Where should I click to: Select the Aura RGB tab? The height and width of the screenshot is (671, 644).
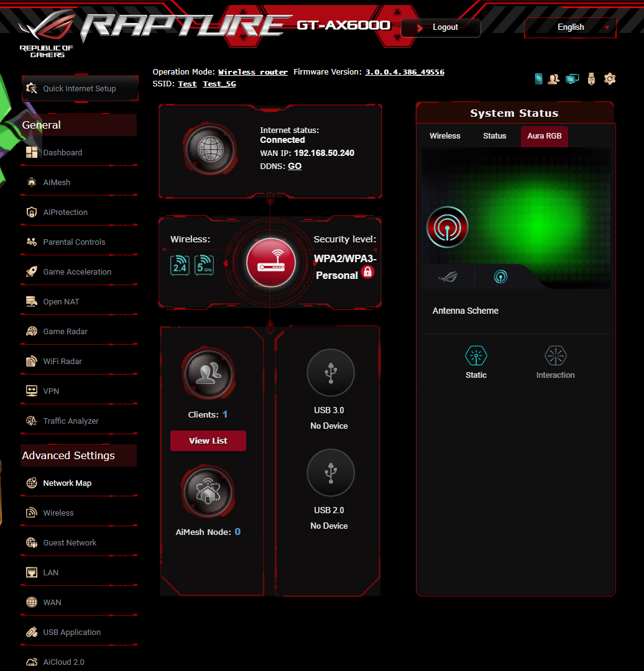545,136
